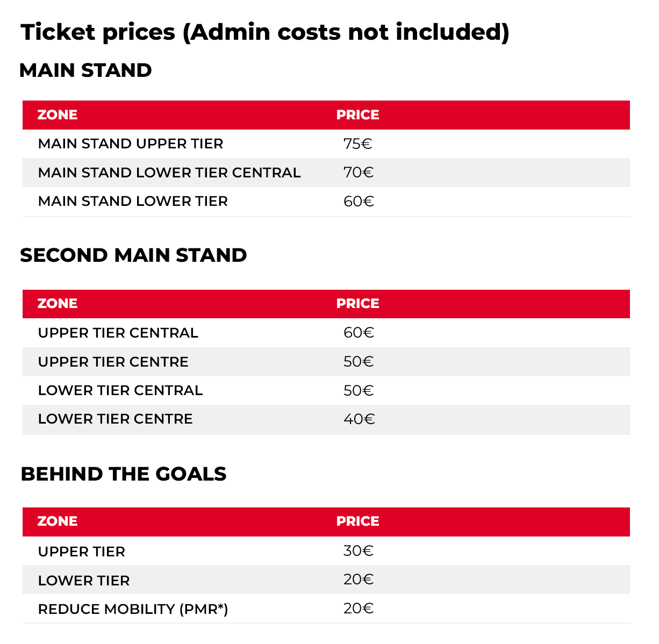
Task: Select the UPPER TIER CENTRAL zone row
Action: pyautogui.click(x=118, y=333)
